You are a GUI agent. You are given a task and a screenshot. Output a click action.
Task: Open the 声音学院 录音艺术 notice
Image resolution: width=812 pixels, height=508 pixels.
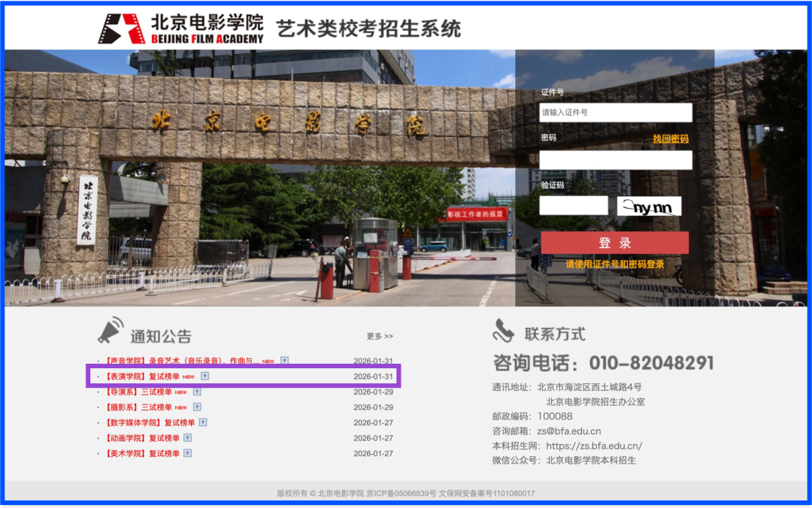181,361
